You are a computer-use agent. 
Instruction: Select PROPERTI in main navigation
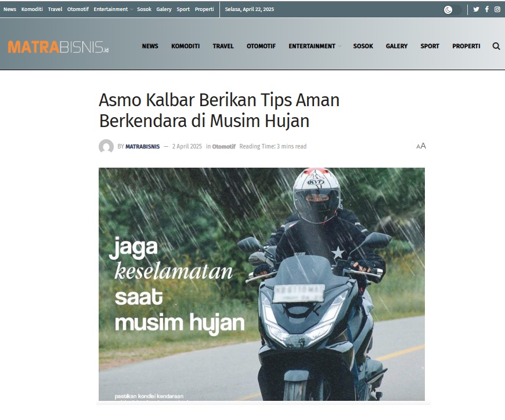[466, 46]
